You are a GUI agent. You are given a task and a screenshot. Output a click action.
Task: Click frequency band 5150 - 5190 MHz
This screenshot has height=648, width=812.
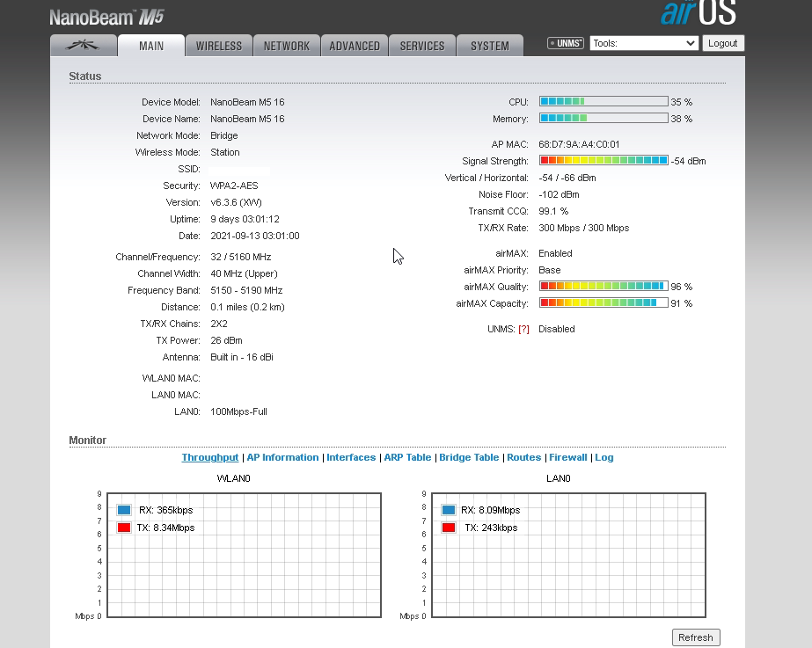(x=246, y=290)
